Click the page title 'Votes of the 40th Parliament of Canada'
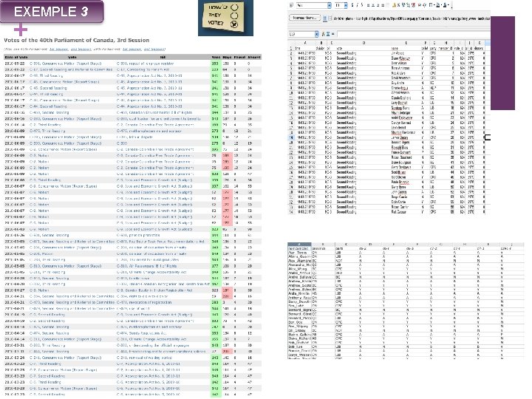Image resolution: width=532 pixels, height=399 pixels. (76, 40)
